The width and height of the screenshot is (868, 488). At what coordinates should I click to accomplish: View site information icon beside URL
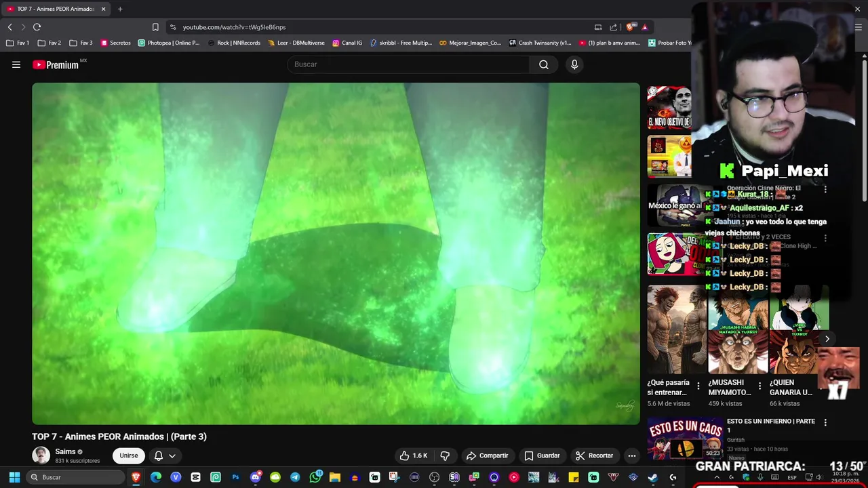click(x=173, y=27)
